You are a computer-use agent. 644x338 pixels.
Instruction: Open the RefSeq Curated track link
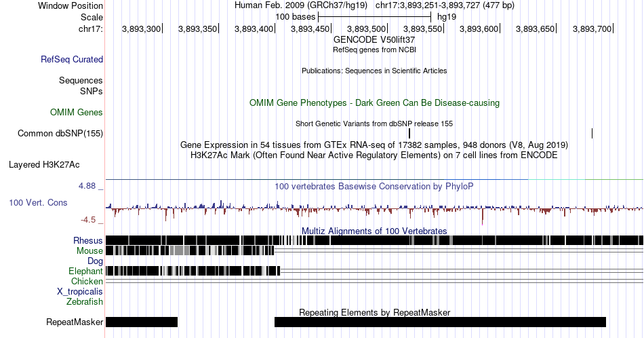pos(72,59)
